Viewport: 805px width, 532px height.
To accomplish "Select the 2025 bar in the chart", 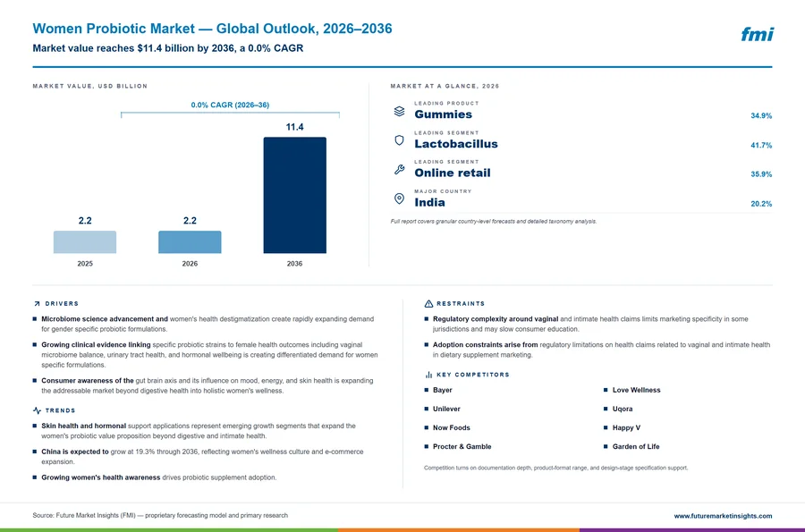I will pyautogui.click(x=85, y=241).
